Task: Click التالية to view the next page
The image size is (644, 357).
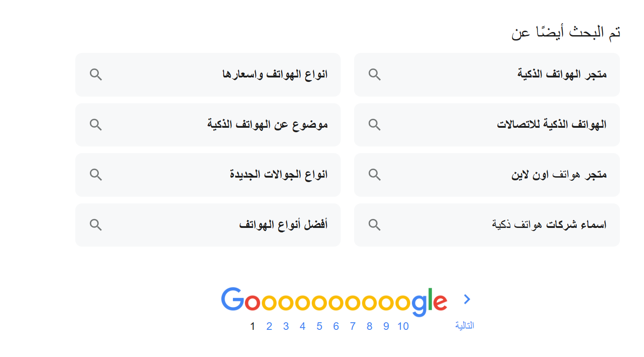Action: (464, 325)
